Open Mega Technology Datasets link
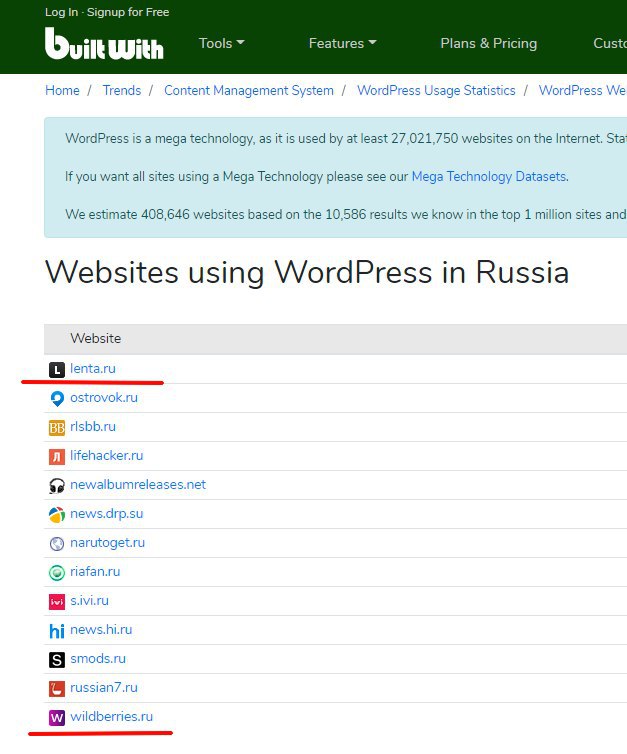The image size is (627, 754). click(x=489, y=176)
